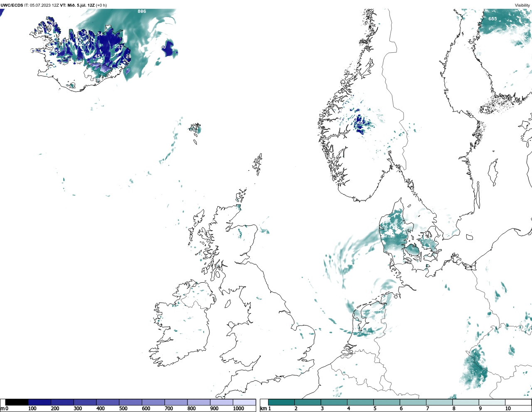Pick the 700–800 m legend swatch
Viewport: 532px width, 412px height.
tap(176, 402)
